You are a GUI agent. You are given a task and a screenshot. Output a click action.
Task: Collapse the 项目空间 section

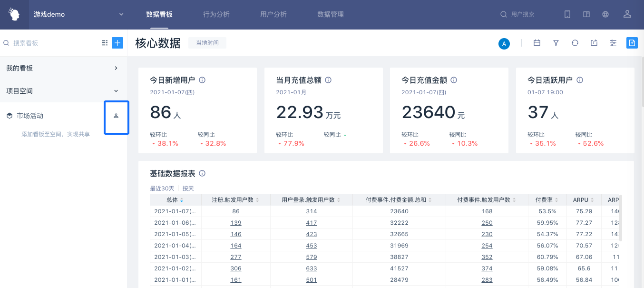click(x=116, y=91)
